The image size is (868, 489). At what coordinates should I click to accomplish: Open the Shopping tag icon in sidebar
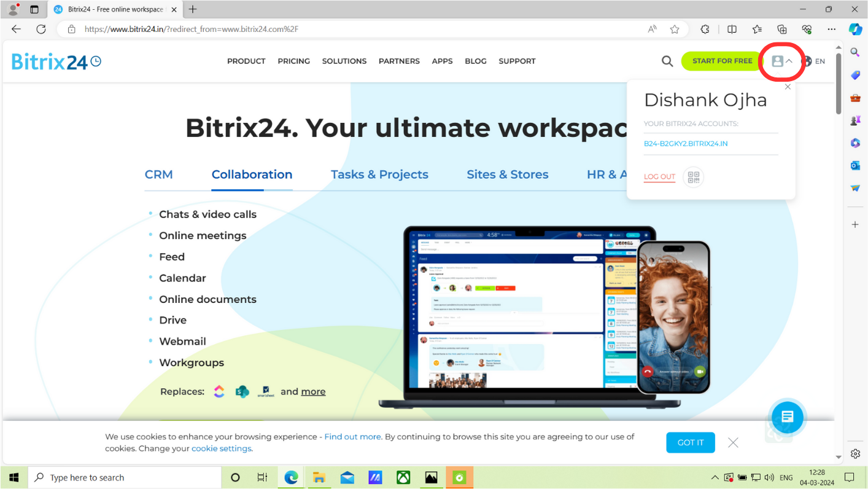coord(855,75)
